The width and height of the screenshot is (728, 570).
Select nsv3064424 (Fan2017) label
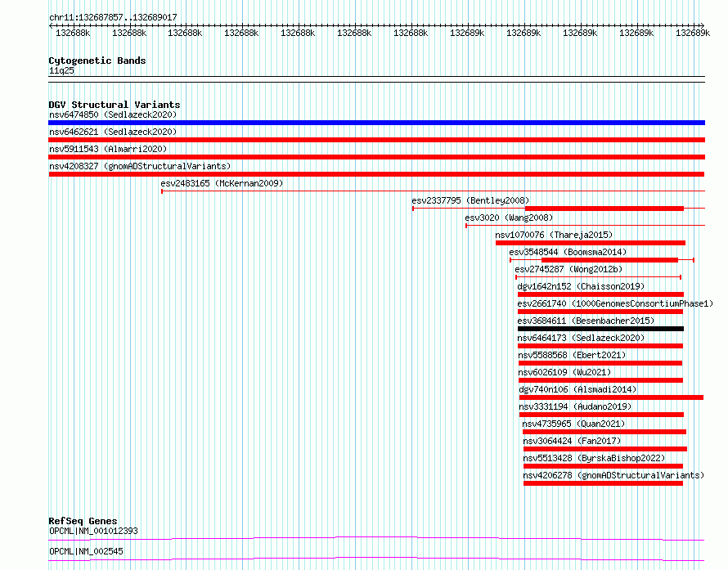point(572,441)
